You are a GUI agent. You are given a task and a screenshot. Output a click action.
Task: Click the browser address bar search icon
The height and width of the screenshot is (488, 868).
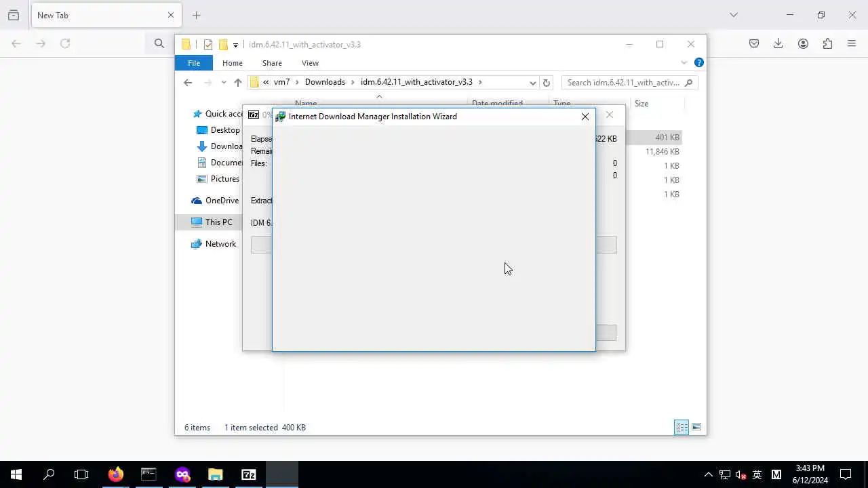[159, 43]
